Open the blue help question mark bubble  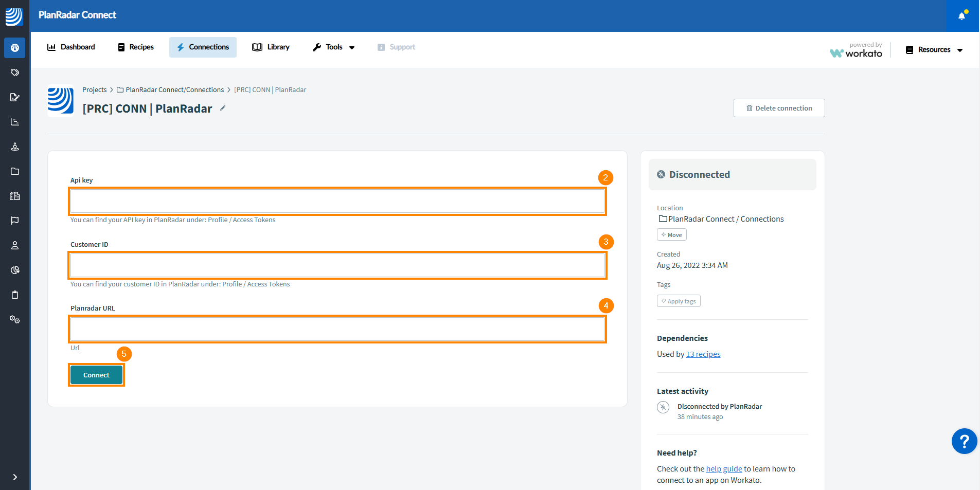pyautogui.click(x=964, y=441)
